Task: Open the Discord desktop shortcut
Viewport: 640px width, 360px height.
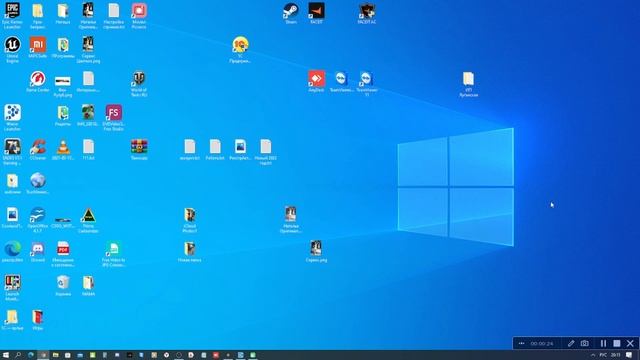Action: [x=38, y=251]
